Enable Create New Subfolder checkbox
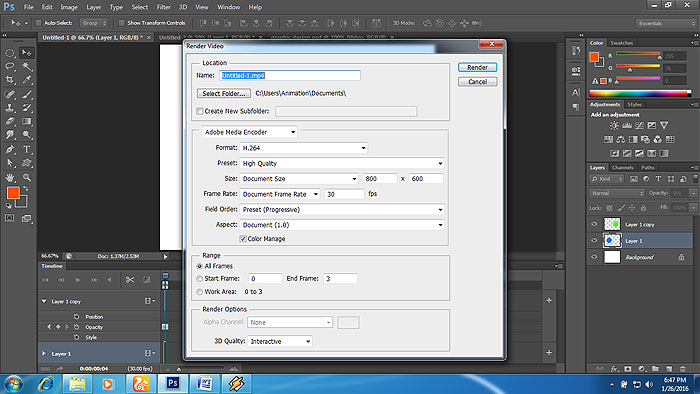 [x=200, y=111]
